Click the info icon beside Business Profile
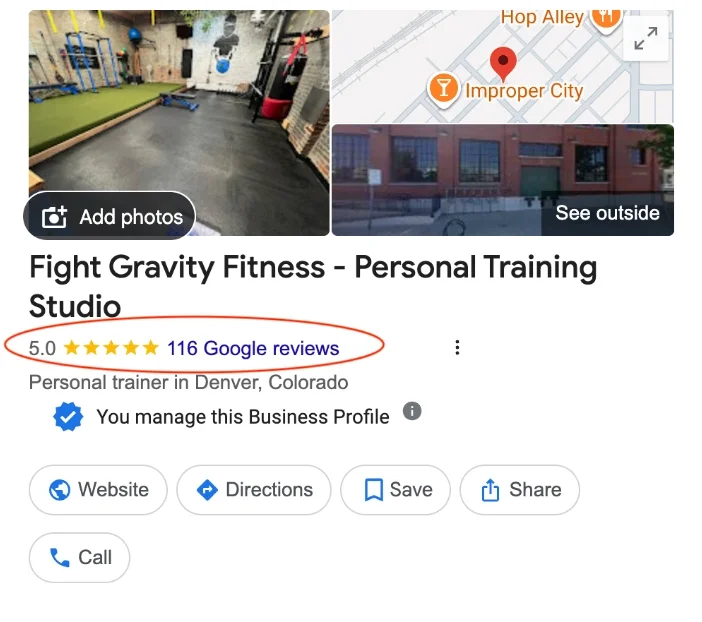The image size is (702, 622). 412,411
